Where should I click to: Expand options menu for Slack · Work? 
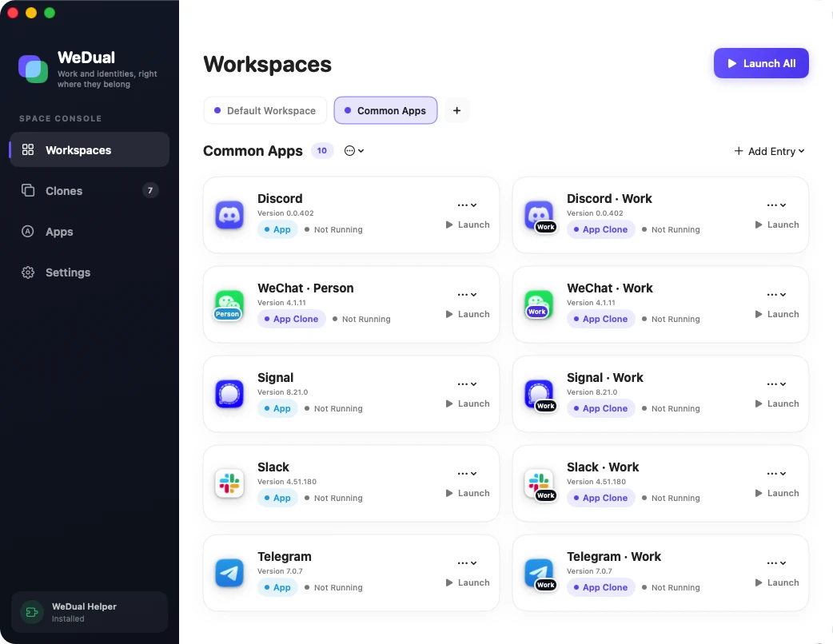click(776, 474)
